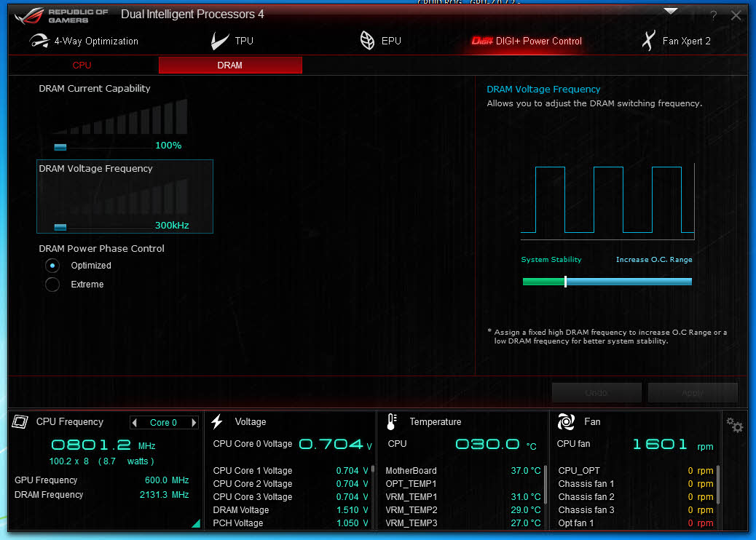The image size is (756, 540).
Task: Click the question mark help icon
Action: pos(713,15)
